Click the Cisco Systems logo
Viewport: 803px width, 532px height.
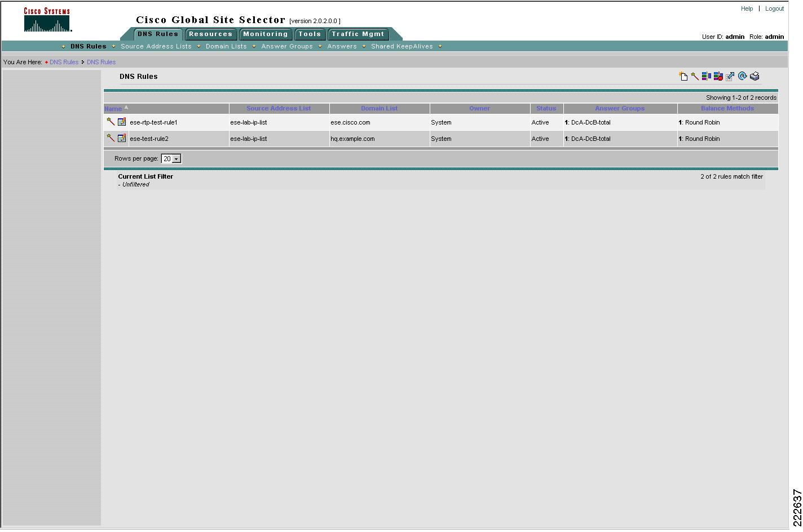47,19
